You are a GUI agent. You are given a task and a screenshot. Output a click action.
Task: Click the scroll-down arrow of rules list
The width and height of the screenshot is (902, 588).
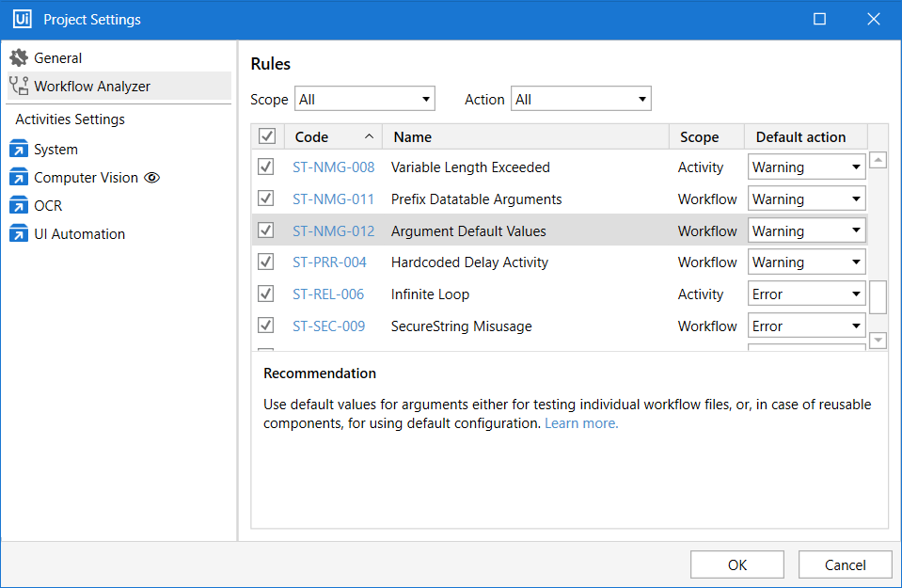pyautogui.click(x=878, y=340)
